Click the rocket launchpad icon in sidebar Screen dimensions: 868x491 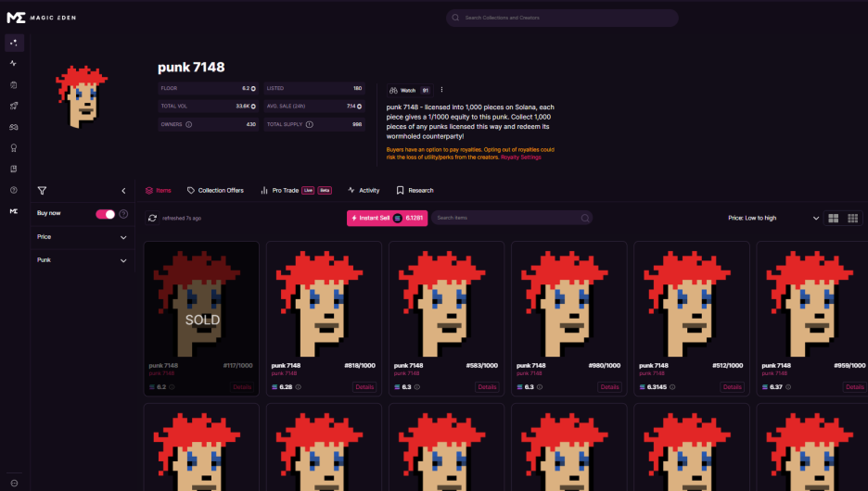tap(14, 106)
